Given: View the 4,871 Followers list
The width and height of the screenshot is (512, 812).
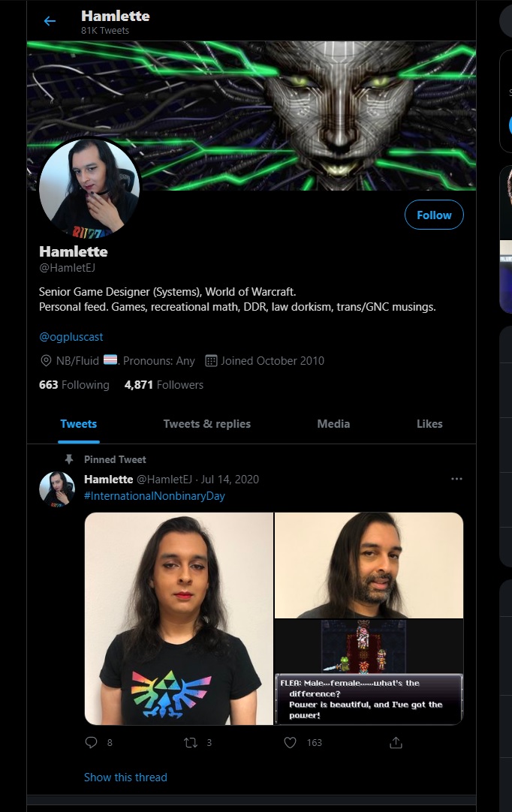Looking at the screenshot, I should coord(164,385).
